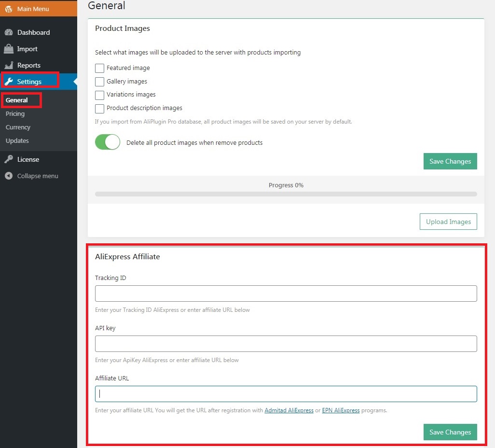Open the EPN AliExpress link
The height and width of the screenshot is (448, 495).
[341, 410]
